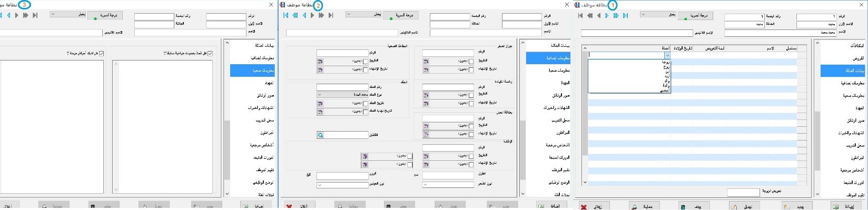The width and height of the screenshot is (868, 210).
Task: Collapse the relationship (الصلة) dropdown arrow in grid
Action: tap(667, 55)
